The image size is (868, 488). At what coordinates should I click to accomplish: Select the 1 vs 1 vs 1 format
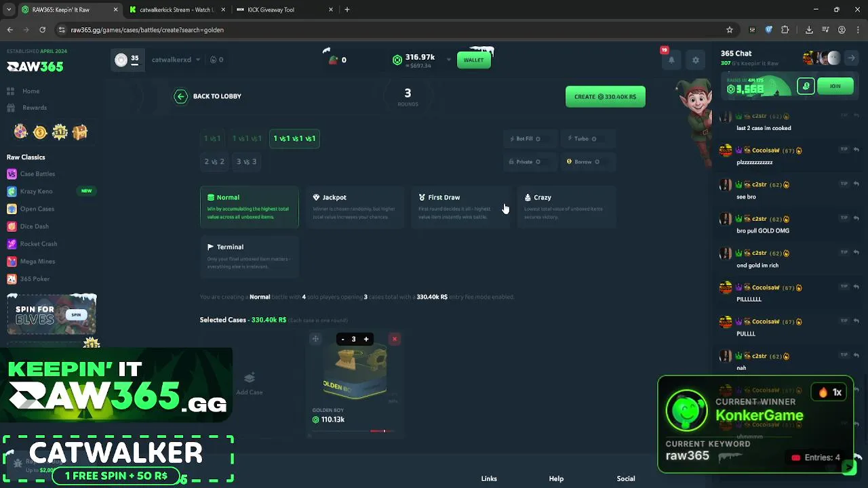pos(247,138)
